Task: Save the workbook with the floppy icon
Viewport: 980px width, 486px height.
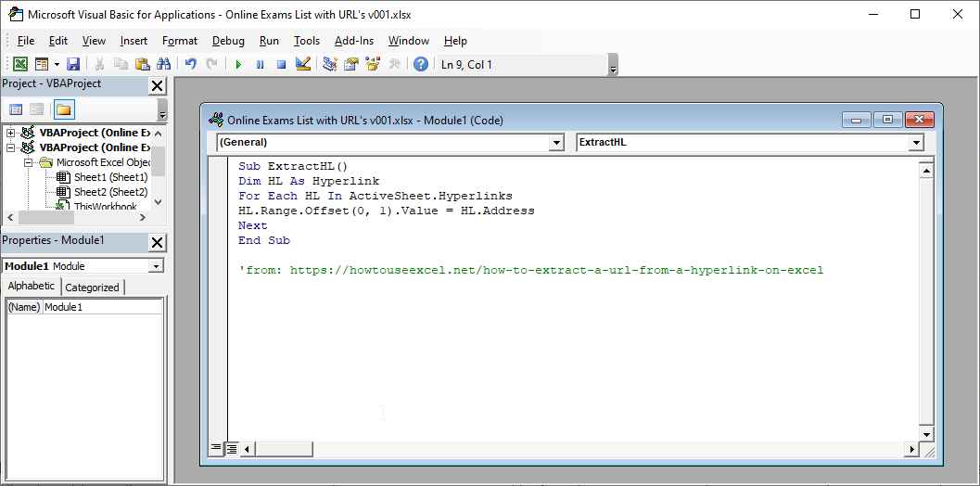Action: (x=73, y=64)
